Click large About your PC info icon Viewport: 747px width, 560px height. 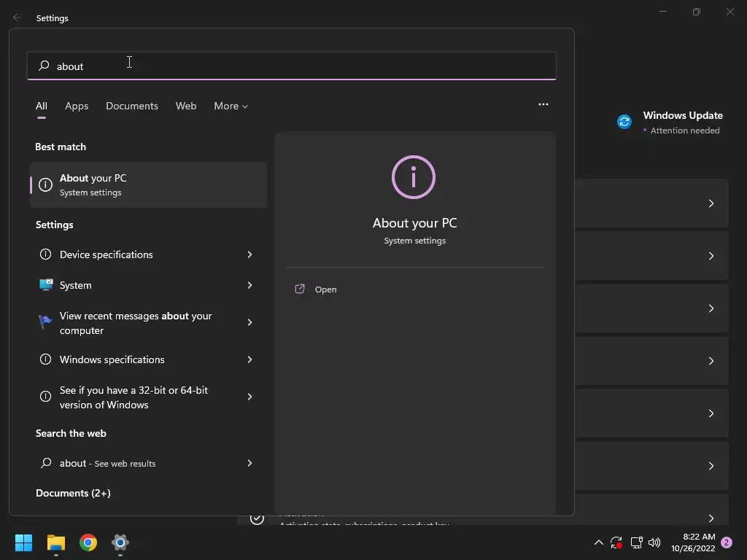click(x=414, y=177)
